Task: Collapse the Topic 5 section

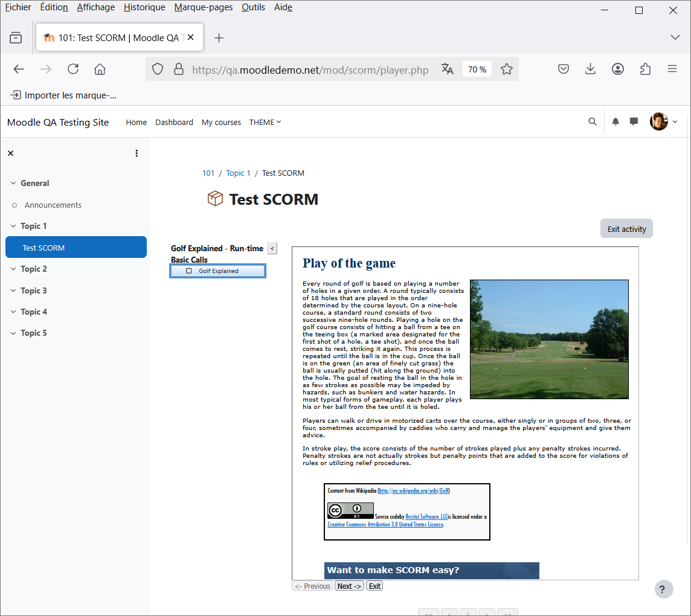Action: tap(13, 333)
